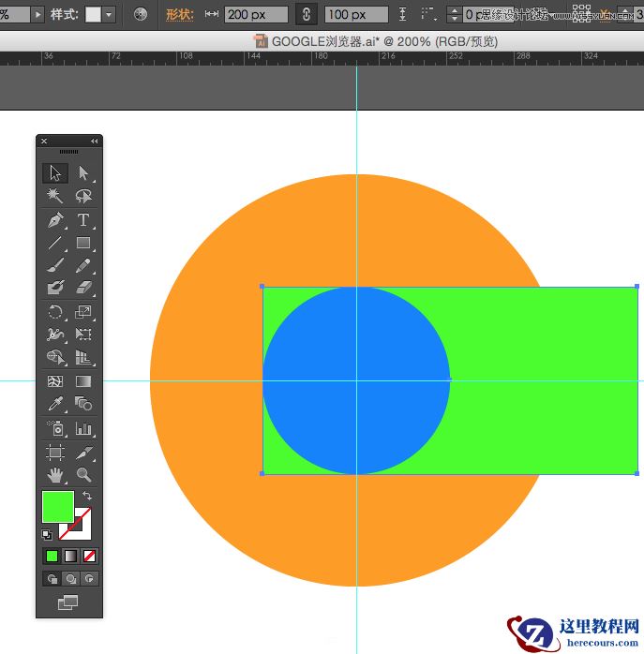Image resolution: width=644 pixels, height=654 pixels.
Task: Choose the Column Graph tool
Action: [83, 428]
